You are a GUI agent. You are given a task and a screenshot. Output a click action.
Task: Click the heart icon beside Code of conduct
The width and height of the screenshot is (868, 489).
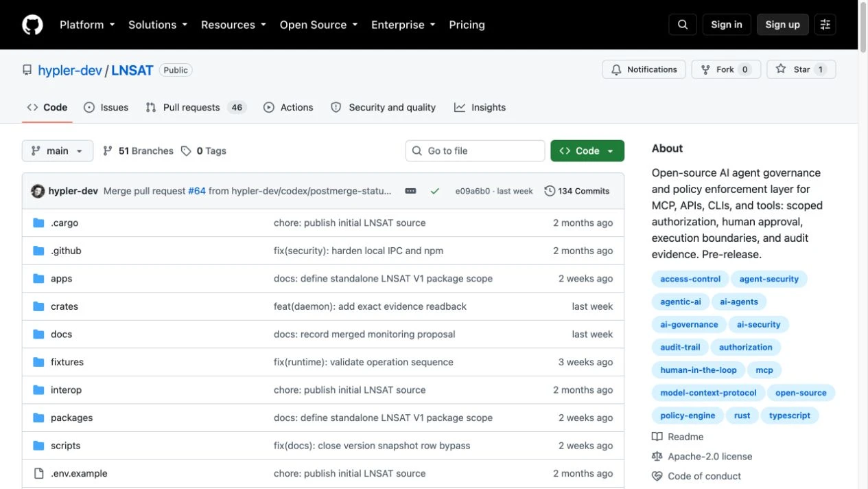click(657, 476)
